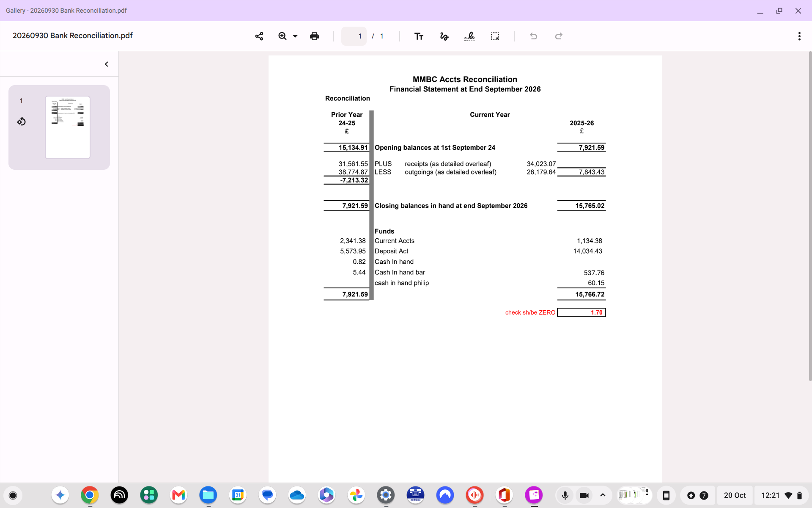Click the microphone icon in the tray
The width and height of the screenshot is (812, 508).
tap(565, 495)
